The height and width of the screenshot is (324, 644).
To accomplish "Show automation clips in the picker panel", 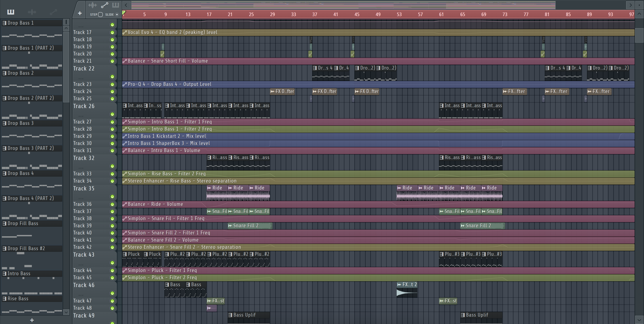I will (x=53, y=12).
